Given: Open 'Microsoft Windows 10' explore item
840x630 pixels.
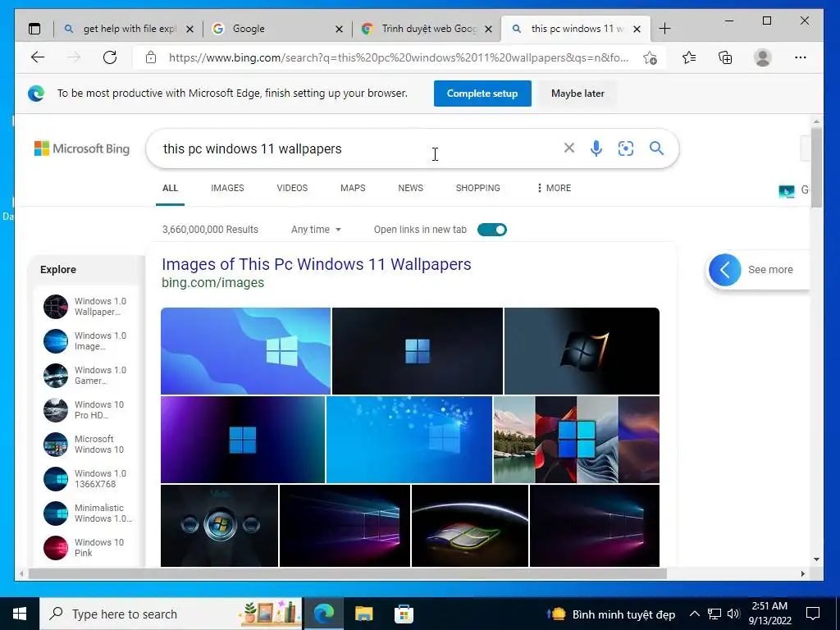Looking at the screenshot, I should click(x=85, y=444).
